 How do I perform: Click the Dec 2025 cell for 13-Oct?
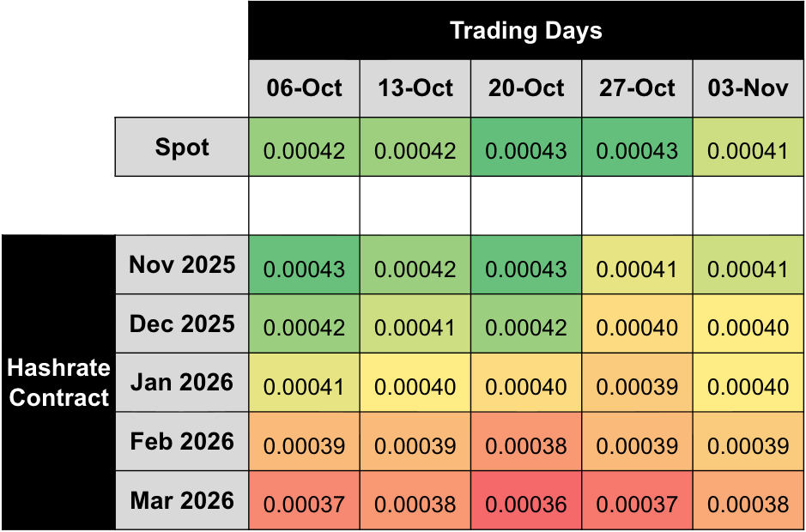pos(415,327)
